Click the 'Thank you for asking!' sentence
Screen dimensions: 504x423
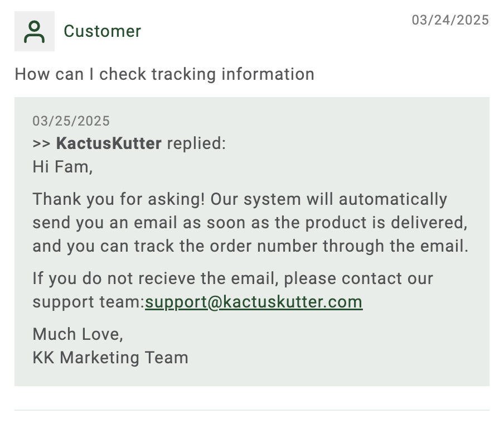tap(119, 199)
